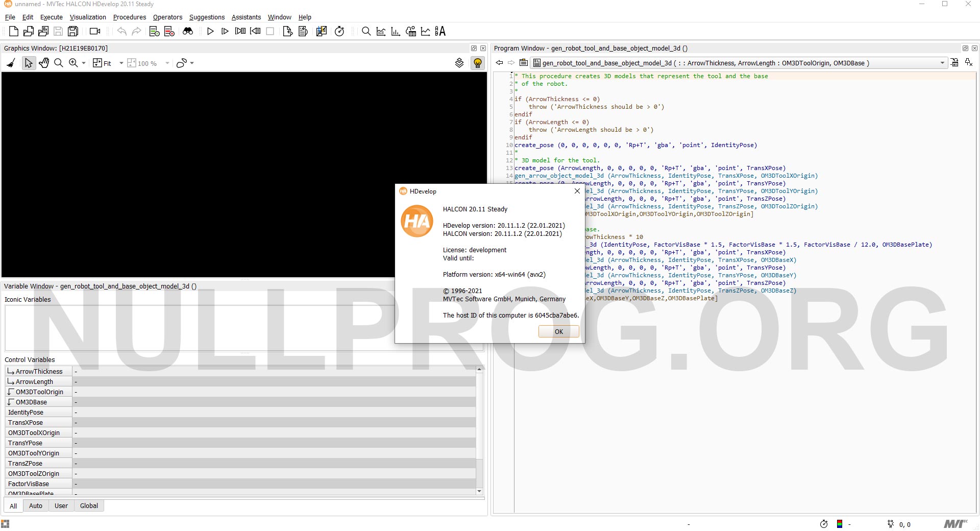Screen dimensions: 980x531
Task: Click the clear graphics window broom icon
Action: pyautogui.click(x=11, y=63)
